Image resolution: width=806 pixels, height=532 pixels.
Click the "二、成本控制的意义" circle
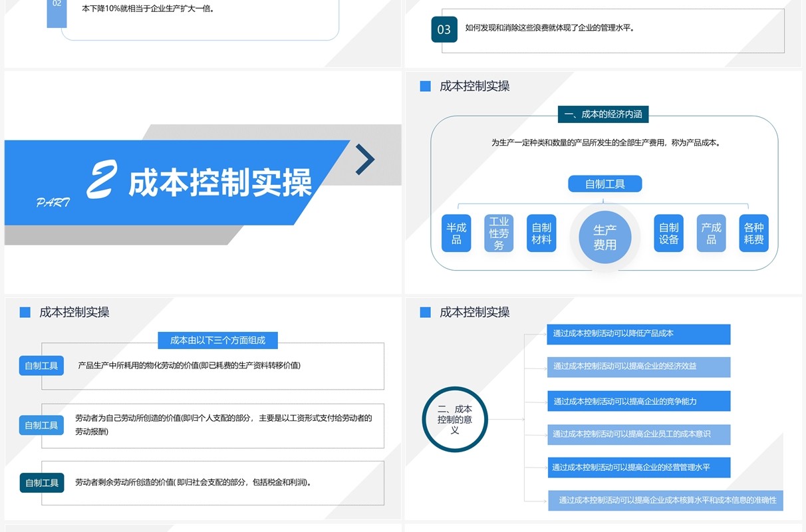click(x=455, y=420)
